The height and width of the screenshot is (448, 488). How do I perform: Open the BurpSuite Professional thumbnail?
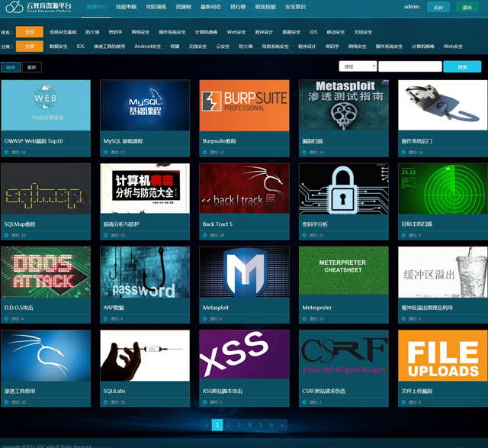click(x=244, y=105)
